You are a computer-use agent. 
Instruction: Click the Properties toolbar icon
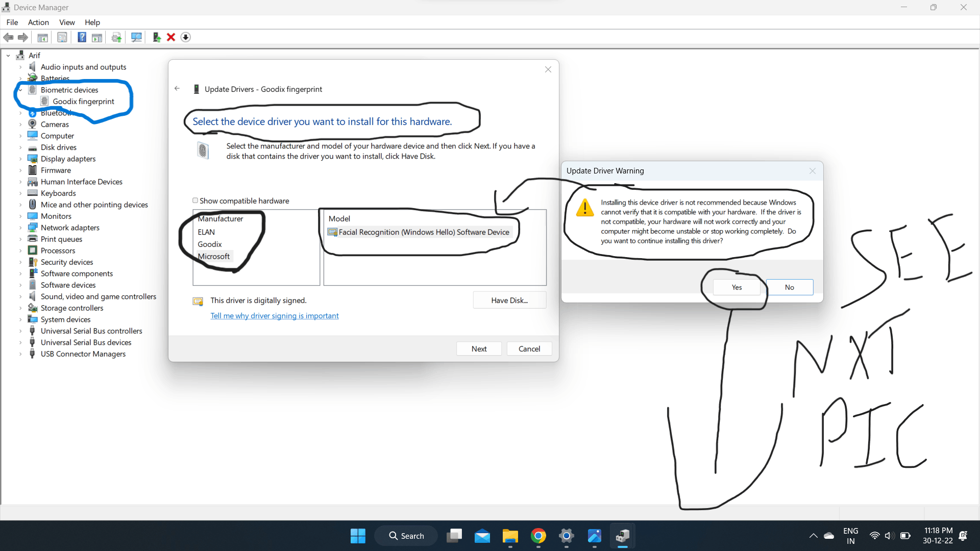point(62,37)
